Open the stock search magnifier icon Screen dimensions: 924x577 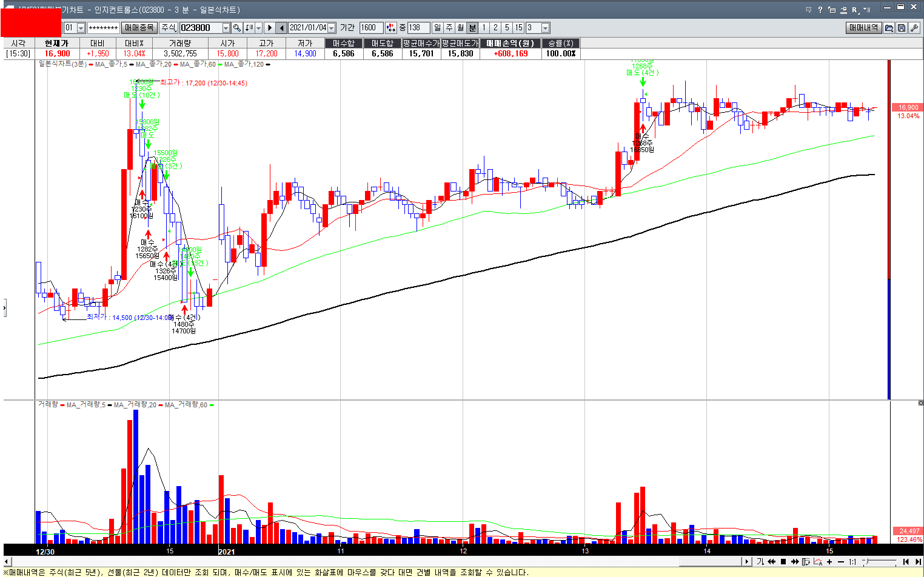pos(236,28)
